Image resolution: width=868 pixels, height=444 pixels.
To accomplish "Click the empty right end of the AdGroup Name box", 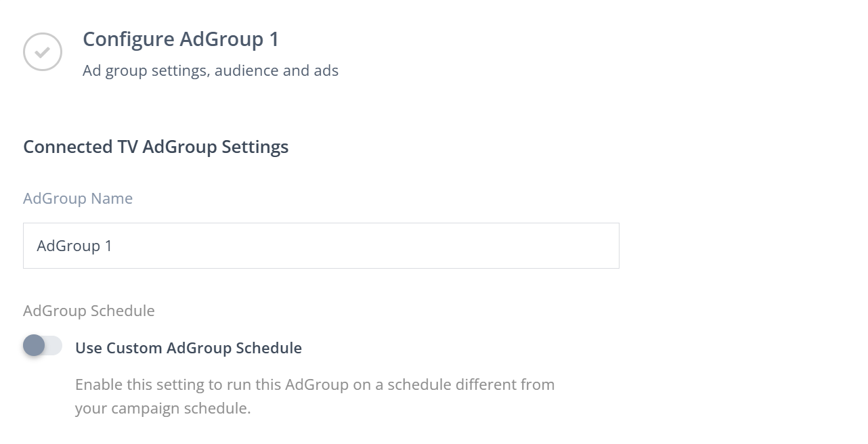I will coord(576,246).
